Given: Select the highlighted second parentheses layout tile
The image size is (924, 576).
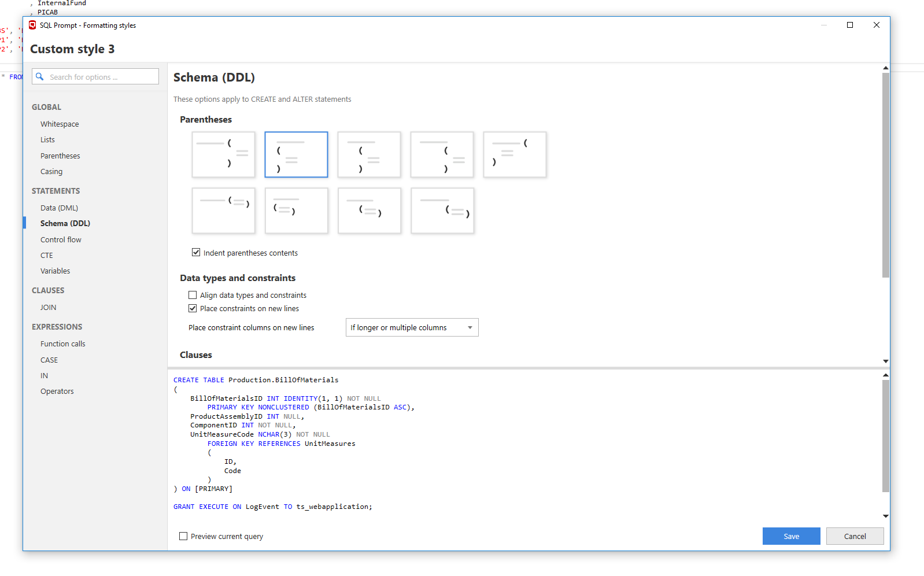Looking at the screenshot, I should pos(296,154).
